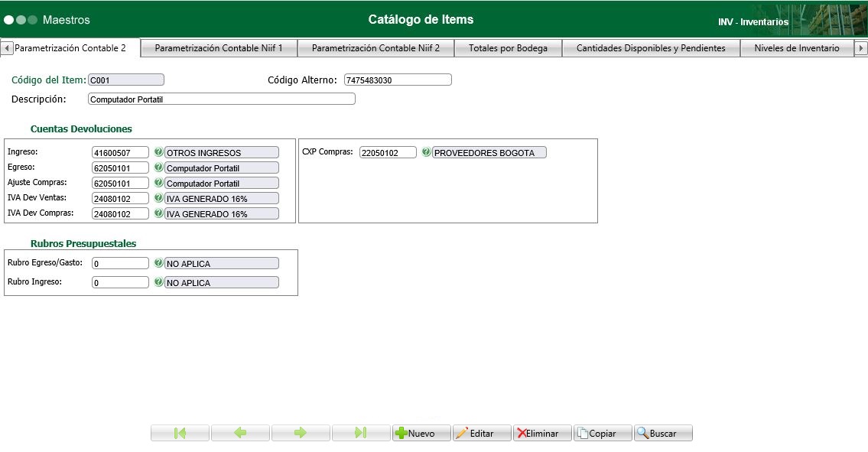Image resolution: width=868 pixels, height=452 pixels.
Task: Click the lookup icon beside CXP Compras
Action: [x=426, y=151]
